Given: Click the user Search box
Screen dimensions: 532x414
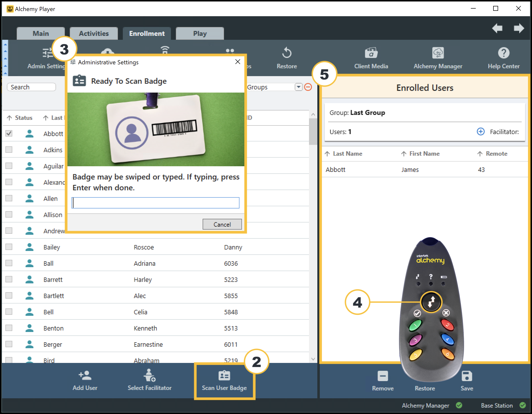Looking at the screenshot, I should pyautogui.click(x=31, y=87).
